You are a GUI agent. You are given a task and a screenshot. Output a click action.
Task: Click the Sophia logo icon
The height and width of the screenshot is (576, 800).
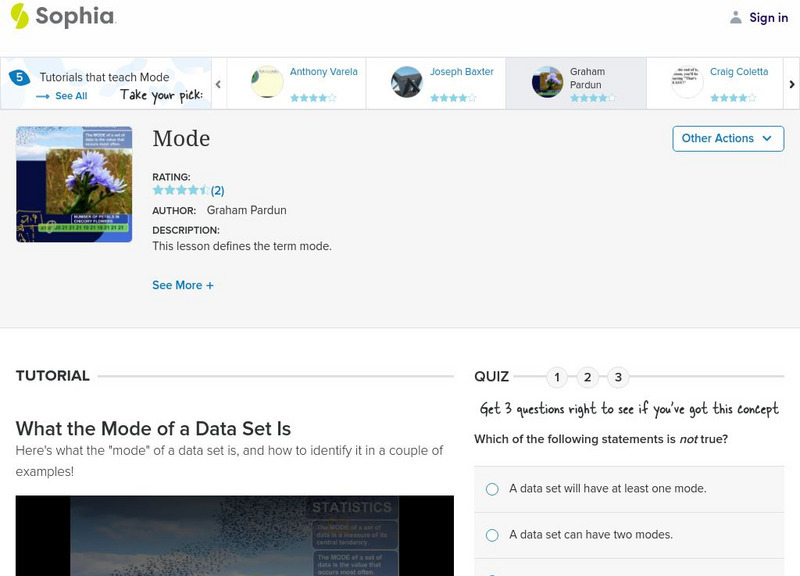(x=19, y=16)
